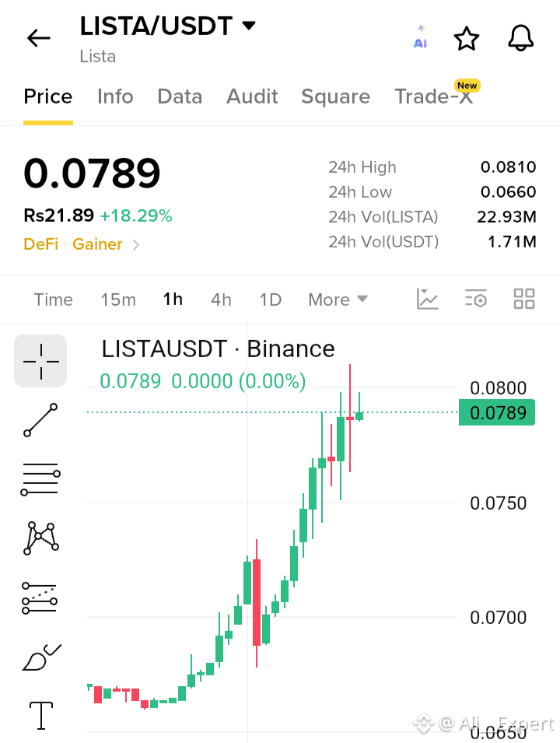Click the +18.29% change percentage
The width and height of the screenshot is (560, 743).
(x=136, y=216)
